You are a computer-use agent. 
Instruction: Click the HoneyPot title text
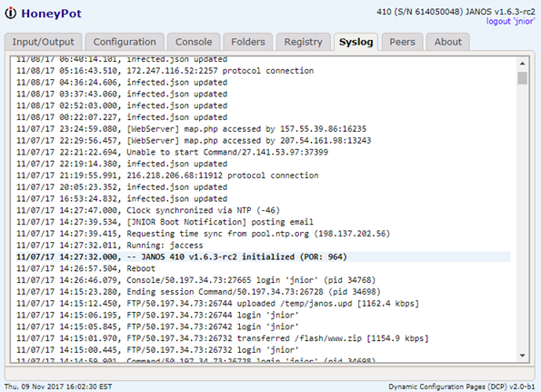[x=52, y=14]
